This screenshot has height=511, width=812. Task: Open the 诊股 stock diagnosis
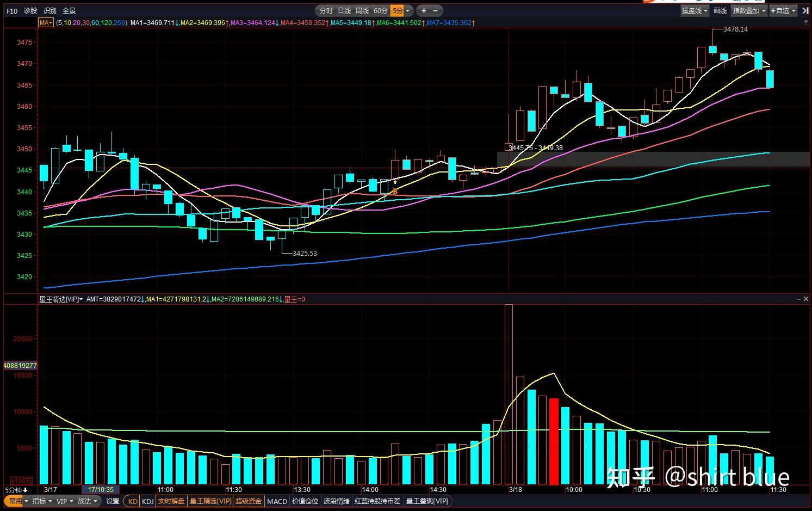coord(30,11)
